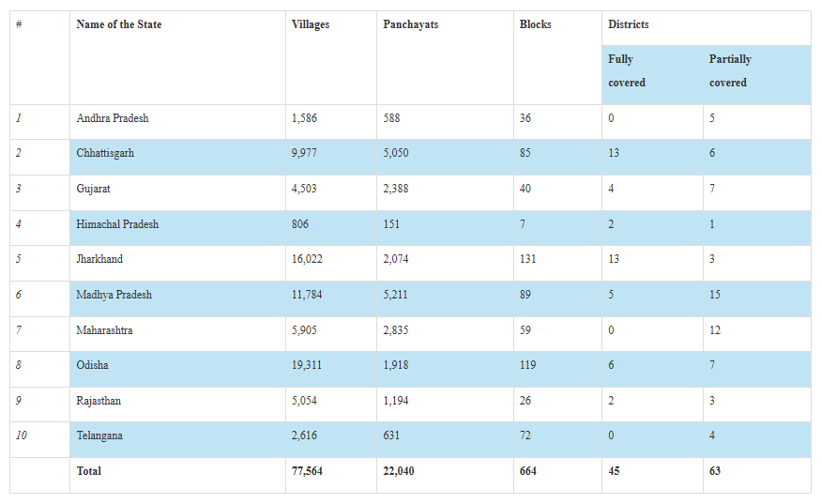
Task: Select the 'Blocks' column header
Action: tap(535, 24)
